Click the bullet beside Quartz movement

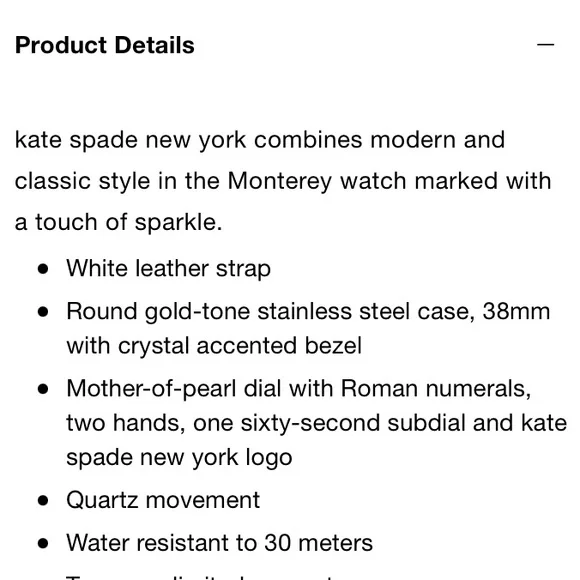tap(43, 500)
